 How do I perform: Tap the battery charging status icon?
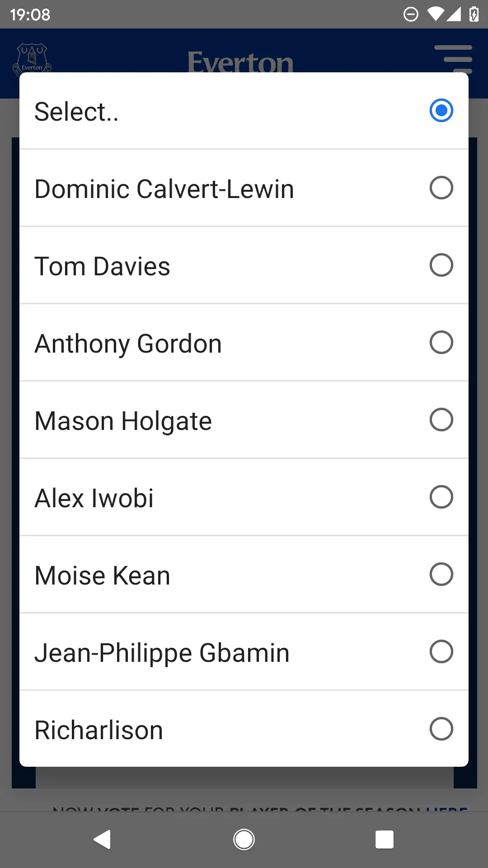point(474,14)
